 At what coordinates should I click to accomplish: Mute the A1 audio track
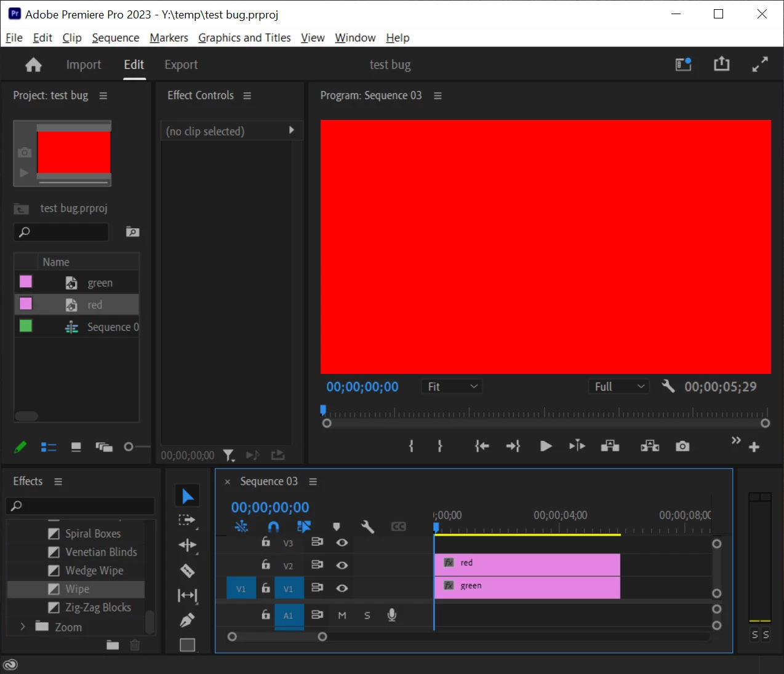[x=342, y=615]
